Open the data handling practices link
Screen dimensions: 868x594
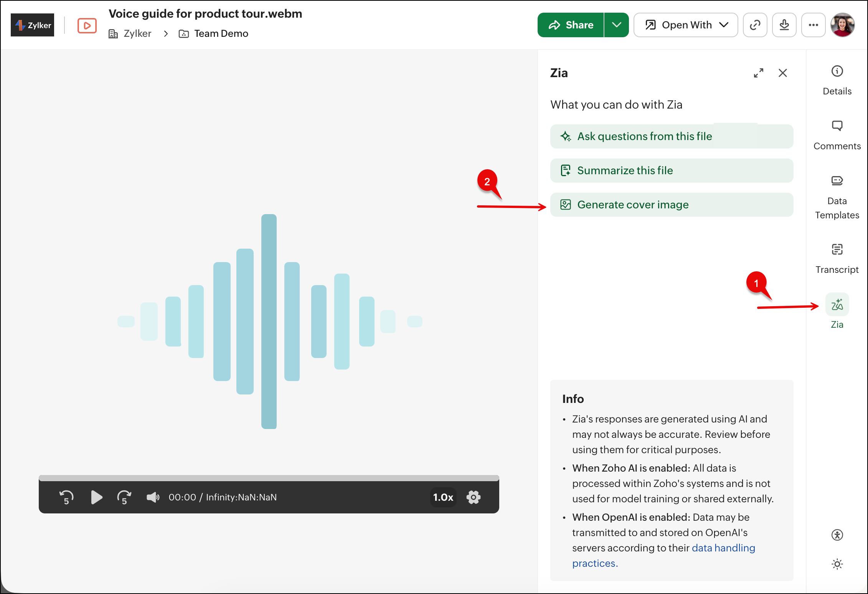pos(723,548)
